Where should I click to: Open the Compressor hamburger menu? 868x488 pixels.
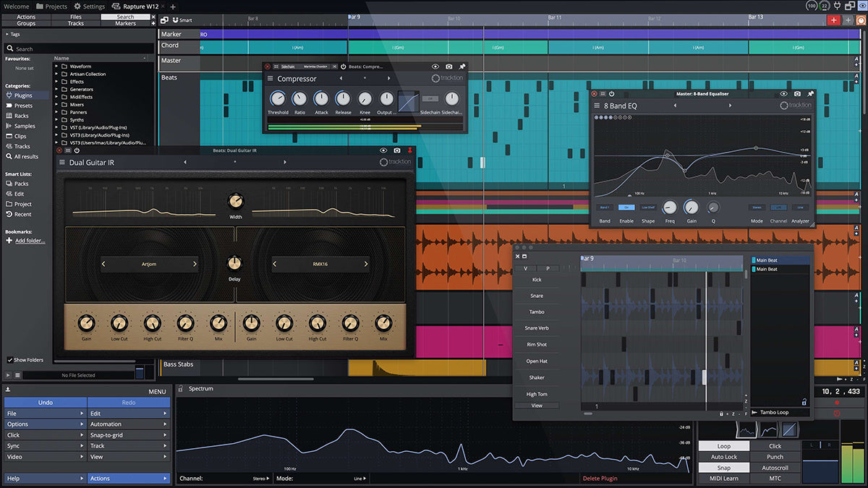[270, 77]
